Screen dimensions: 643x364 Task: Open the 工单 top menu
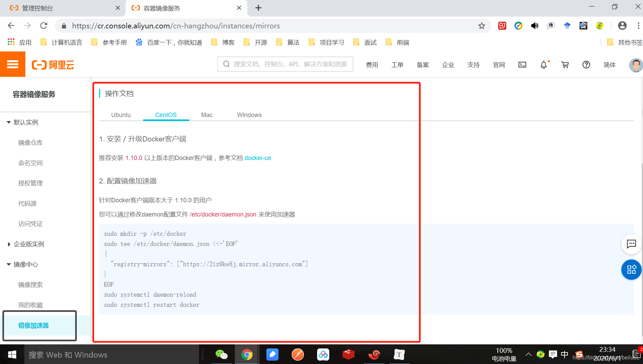[397, 65]
